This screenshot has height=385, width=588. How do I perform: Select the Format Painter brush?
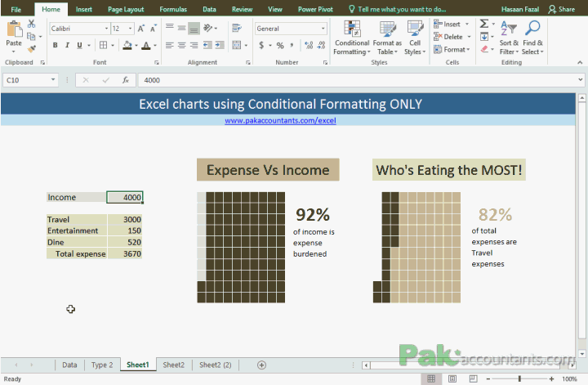(32, 48)
